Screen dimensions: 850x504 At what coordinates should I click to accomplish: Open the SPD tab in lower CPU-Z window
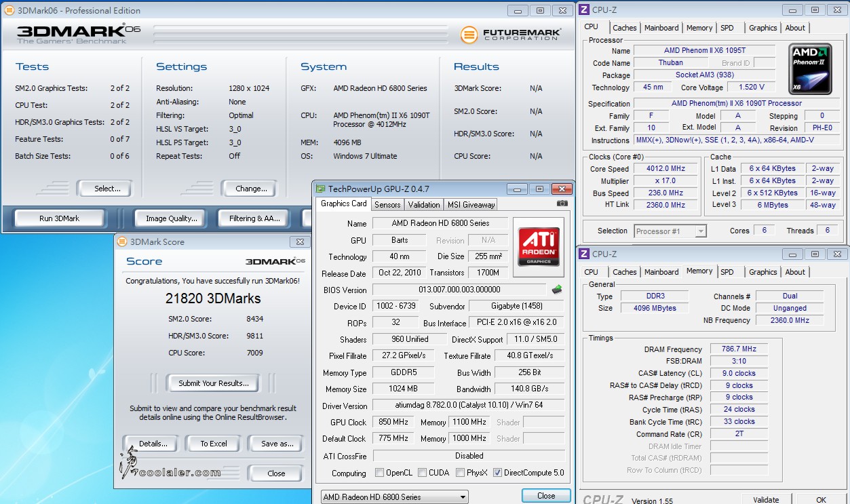tap(727, 272)
